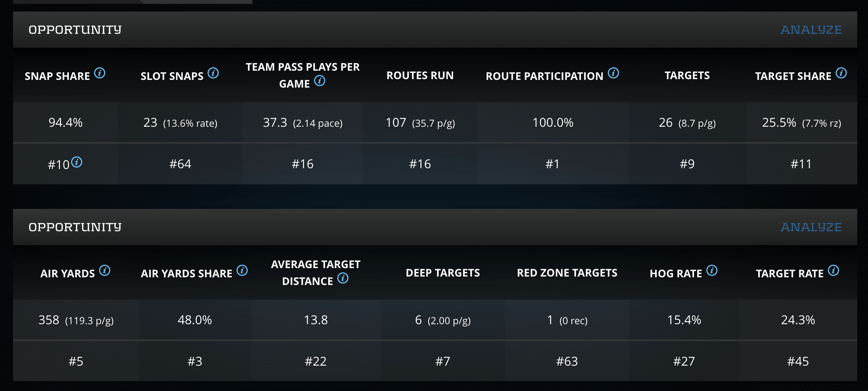This screenshot has height=391, width=868.
Task: Click Analyze link in first Opportunity panel
Action: (811, 30)
